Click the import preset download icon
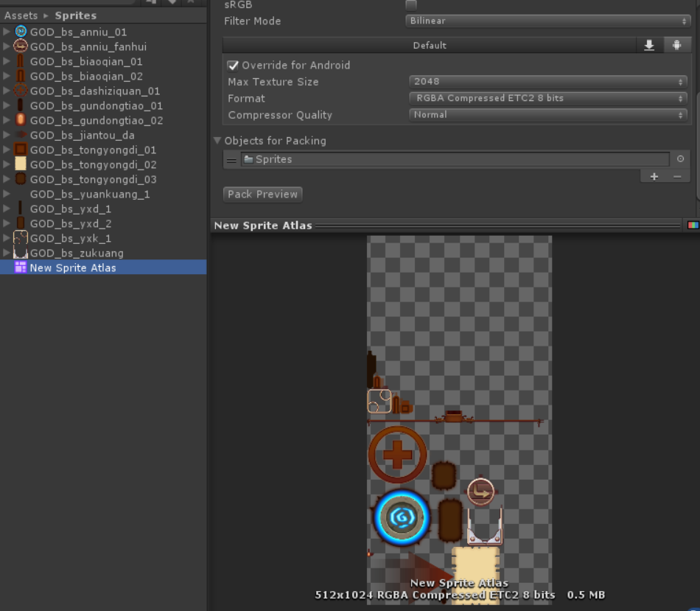Viewport: 700px width, 611px height. click(x=648, y=45)
